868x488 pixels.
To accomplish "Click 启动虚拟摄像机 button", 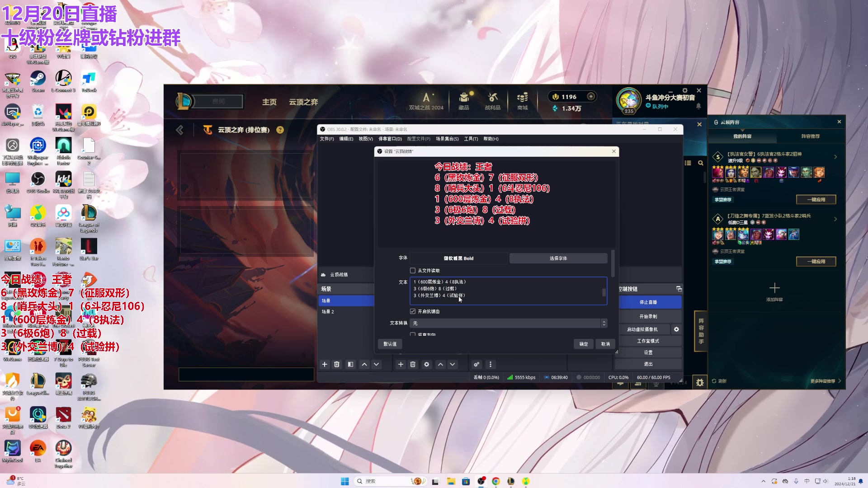I will click(642, 330).
